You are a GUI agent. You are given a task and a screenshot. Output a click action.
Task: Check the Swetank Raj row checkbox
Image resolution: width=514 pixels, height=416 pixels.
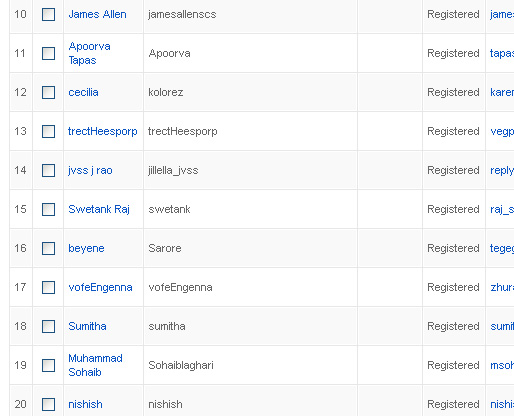coord(48,209)
